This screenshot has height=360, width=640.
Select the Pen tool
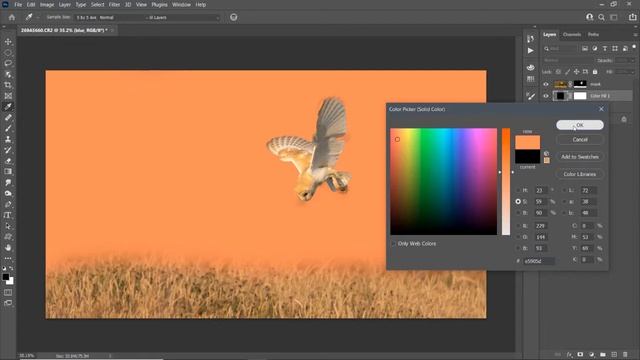pyautogui.click(x=8, y=204)
